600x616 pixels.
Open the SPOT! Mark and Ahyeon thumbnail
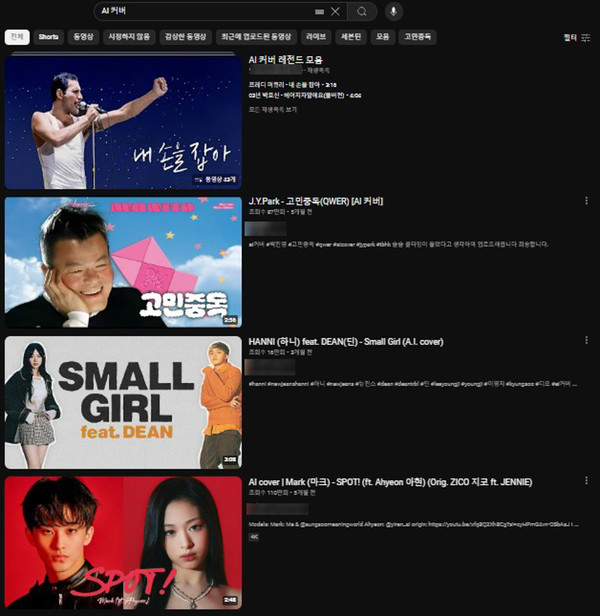[123, 543]
